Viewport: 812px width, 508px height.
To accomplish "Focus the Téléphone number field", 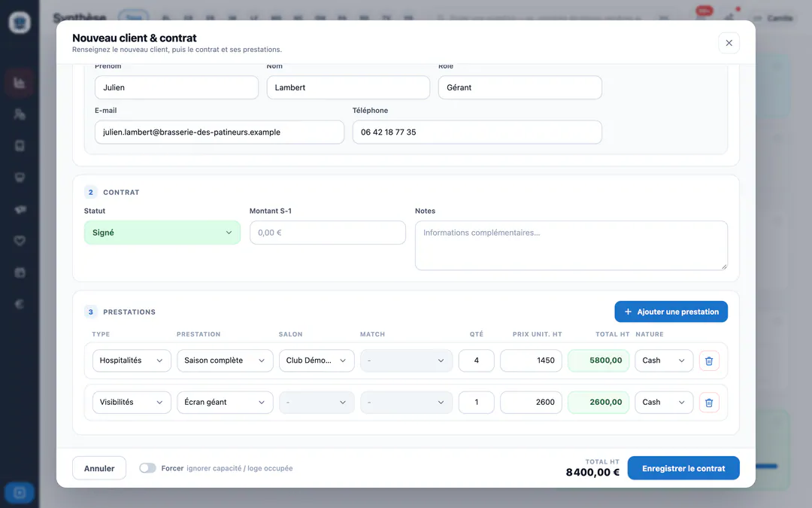I will (477, 132).
